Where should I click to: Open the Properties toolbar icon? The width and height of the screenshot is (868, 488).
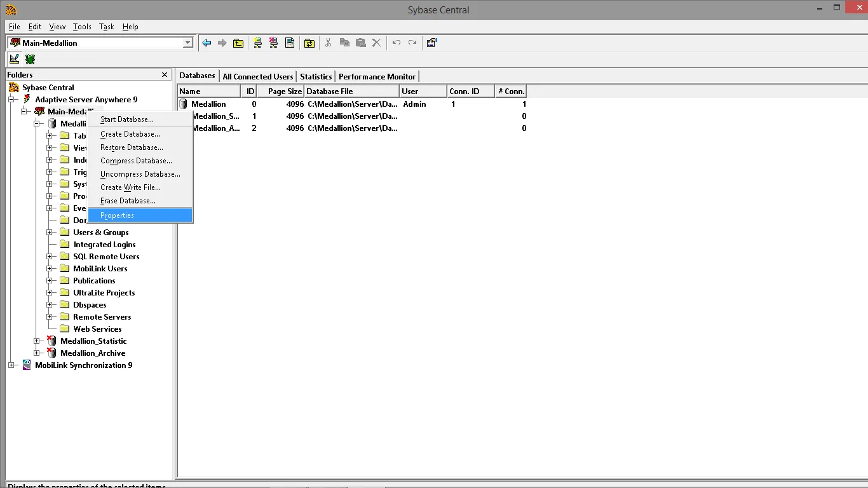431,43
